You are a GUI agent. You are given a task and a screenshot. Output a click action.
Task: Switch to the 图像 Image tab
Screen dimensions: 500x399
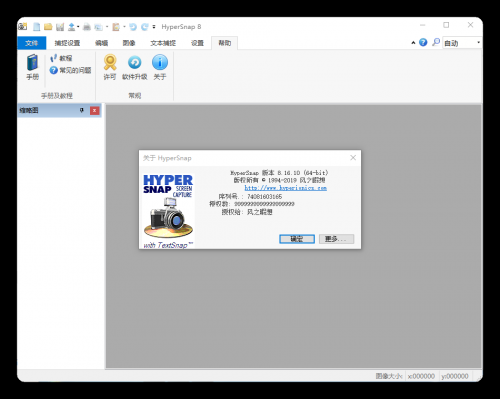(x=129, y=43)
